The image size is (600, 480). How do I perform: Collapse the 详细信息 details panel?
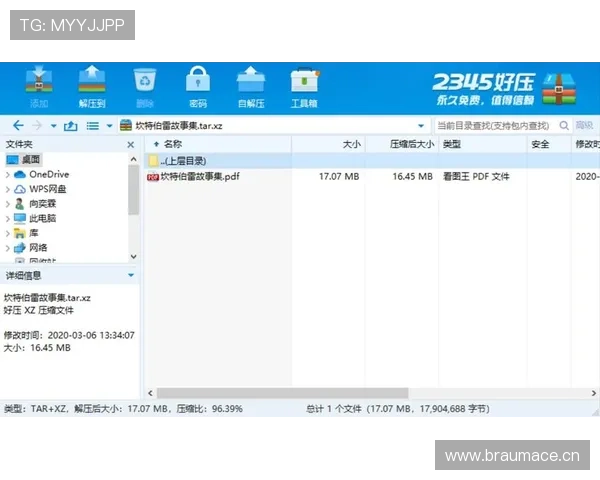[131, 275]
